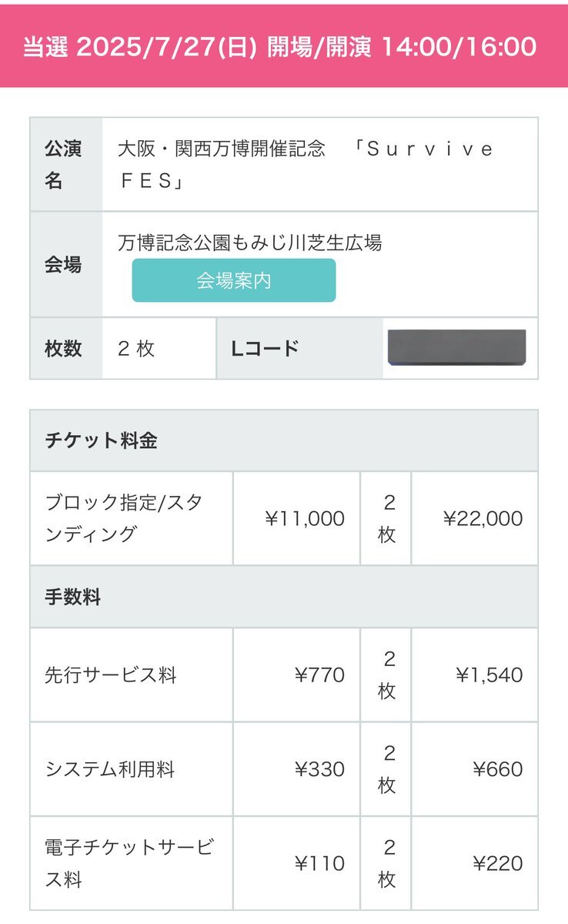The image size is (568, 924).
Task: Select the 枚数 label cell
Action: click(66, 348)
